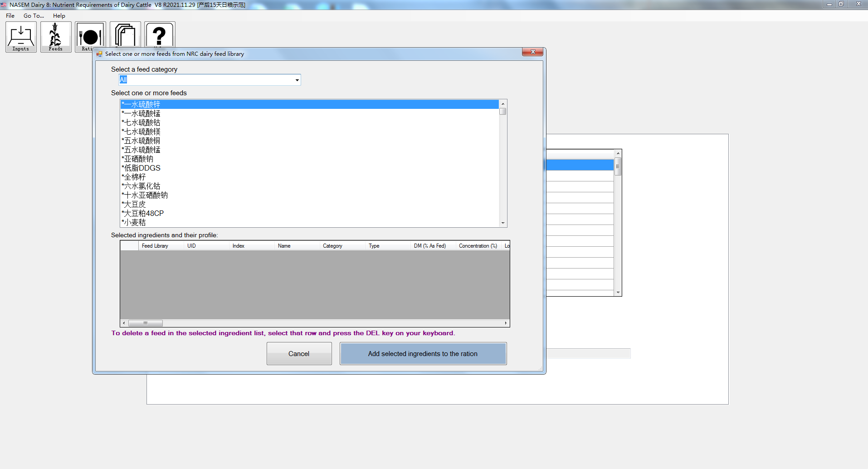Close the feed library dialog

(533, 52)
